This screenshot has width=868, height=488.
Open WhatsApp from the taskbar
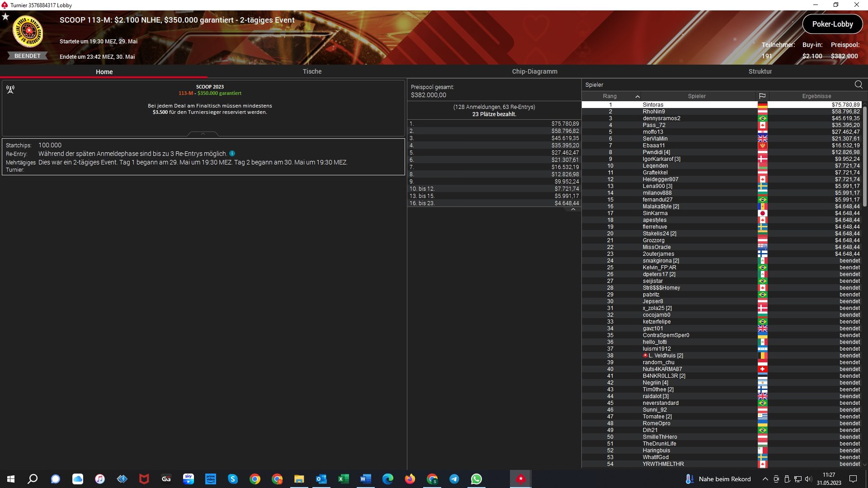[x=476, y=479]
